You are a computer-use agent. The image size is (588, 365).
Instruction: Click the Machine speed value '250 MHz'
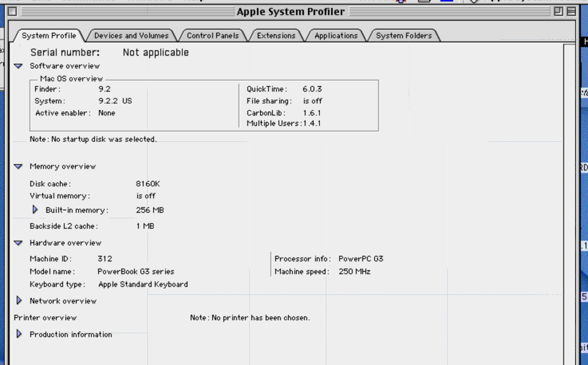coord(354,272)
